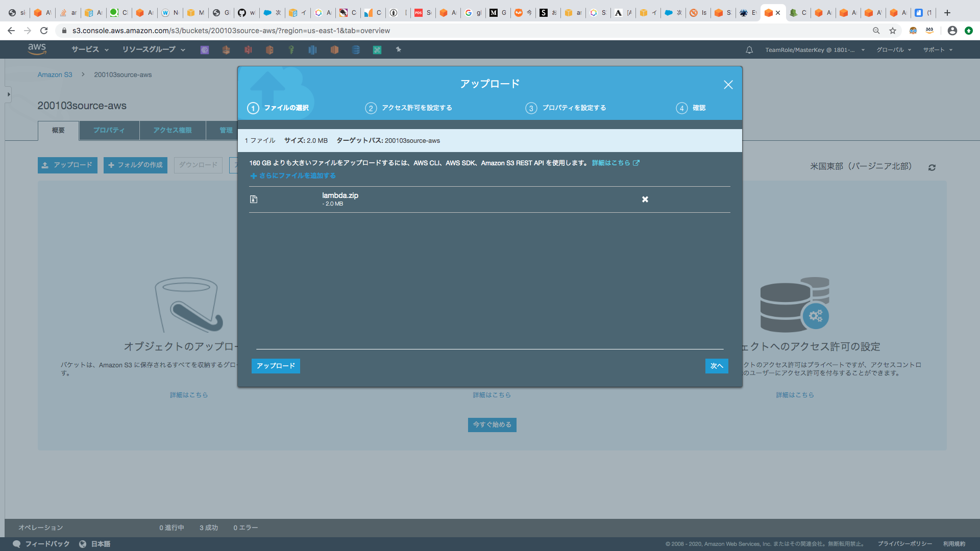Switch to the プロパティ tab

pos(109,131)
